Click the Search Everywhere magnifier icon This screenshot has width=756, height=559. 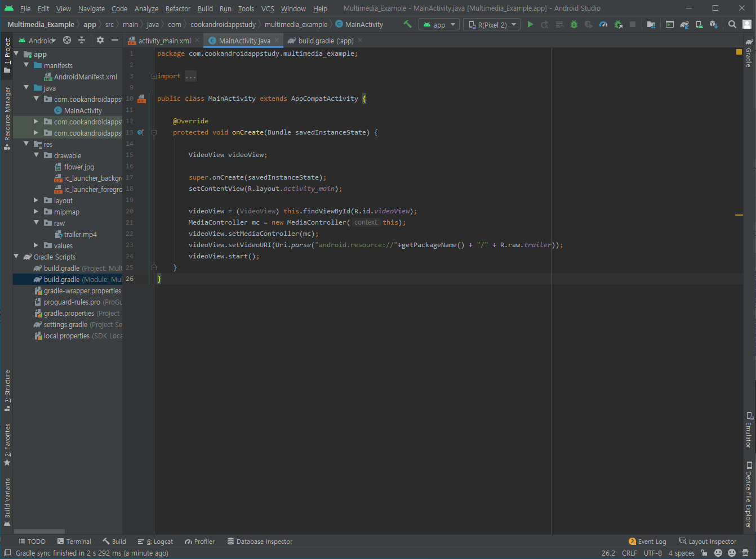pyautogui.click(x=732, y=24)
